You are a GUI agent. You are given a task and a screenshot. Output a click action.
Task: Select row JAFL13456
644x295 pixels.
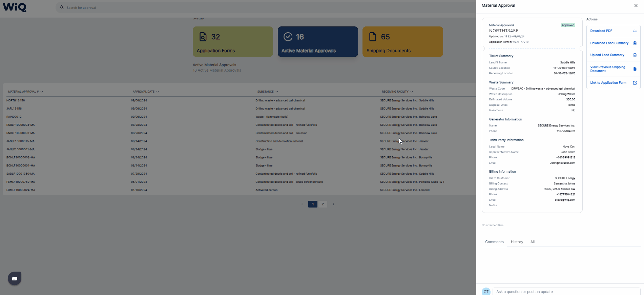point(240,109)
